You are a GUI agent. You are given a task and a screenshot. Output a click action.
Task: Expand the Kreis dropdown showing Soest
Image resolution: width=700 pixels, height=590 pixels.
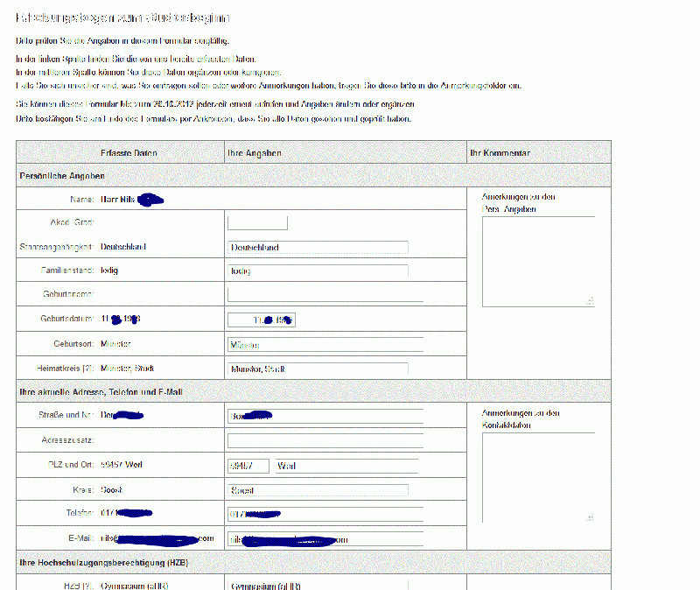click(x=318, y=490)
